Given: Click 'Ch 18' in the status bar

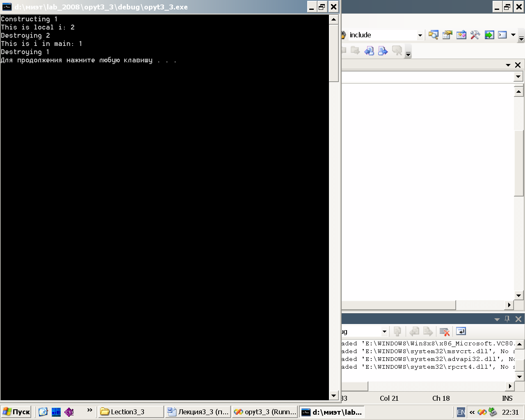Looking at the screenshot, I should pos(441,398).
